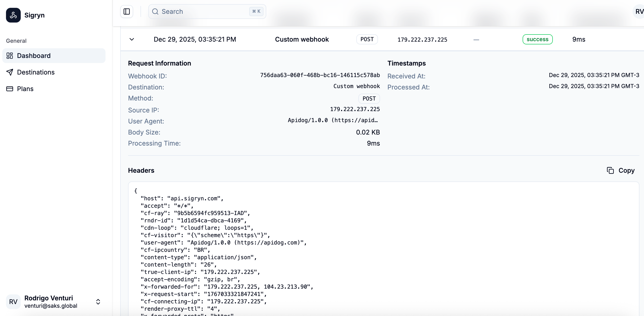Collapse the webhook log entry chevron

[x=132, y=39]
